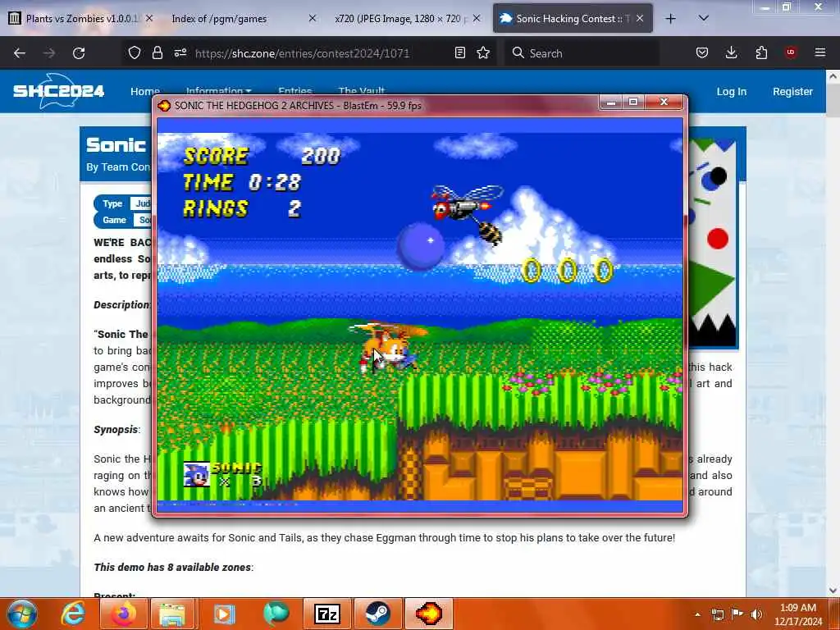The width and height of the screenshot is (840, 630).
Task: Select the Sonic Hacking Contest tab
Action: 572,19
